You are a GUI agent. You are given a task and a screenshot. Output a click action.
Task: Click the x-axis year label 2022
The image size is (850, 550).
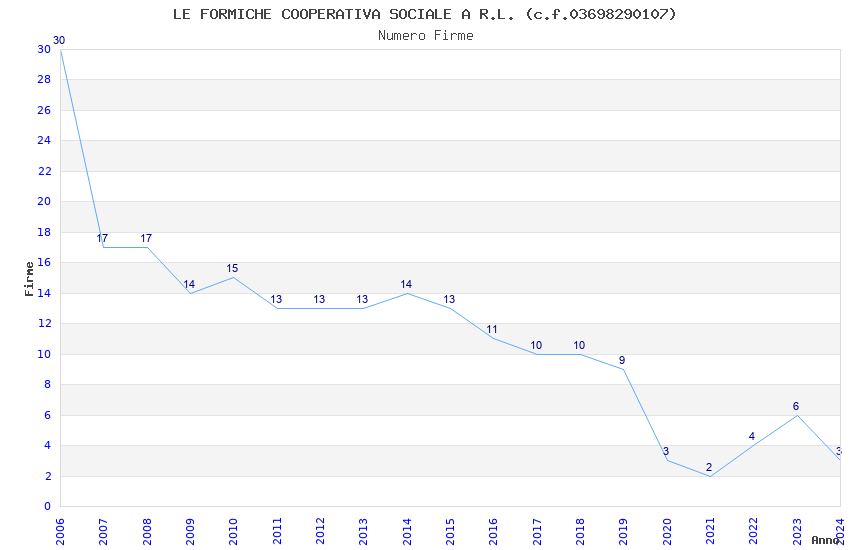754,531
